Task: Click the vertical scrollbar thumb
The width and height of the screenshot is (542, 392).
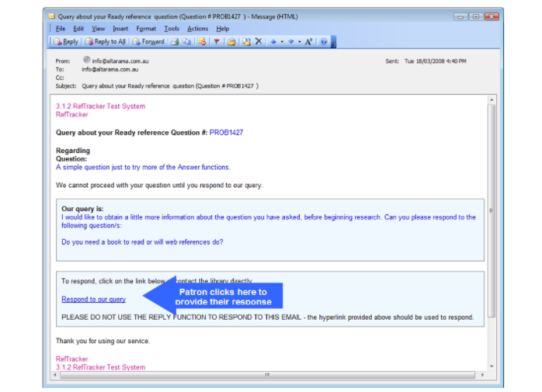Action: 492,210
